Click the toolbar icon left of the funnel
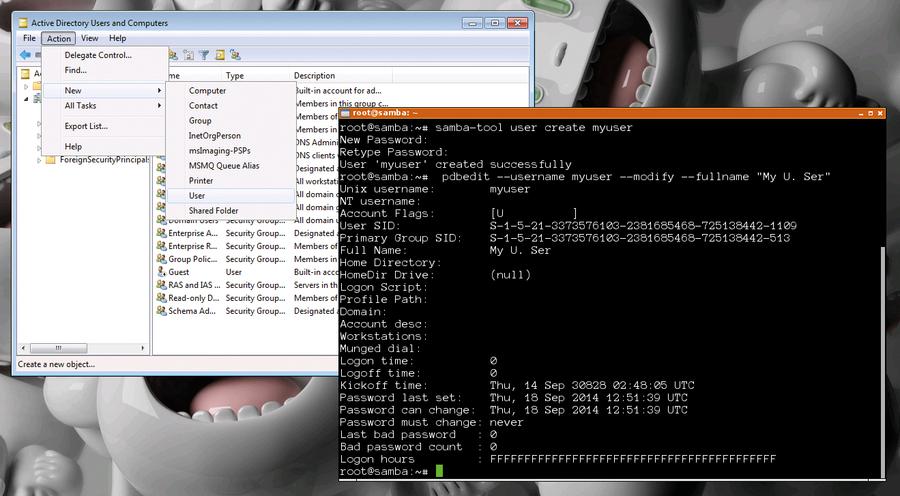The width and height of the screenshot is (900, 496). (x=188, y=55)
